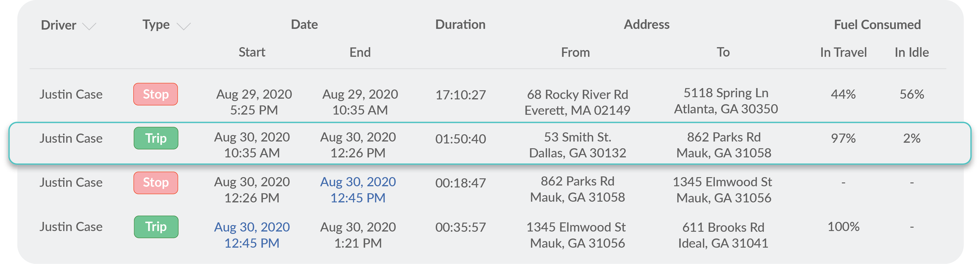Screen dimensions: 980x264
Task: Open the blue Aug 30, 2020 12:45 PM end date link
Action: [358, 190]
